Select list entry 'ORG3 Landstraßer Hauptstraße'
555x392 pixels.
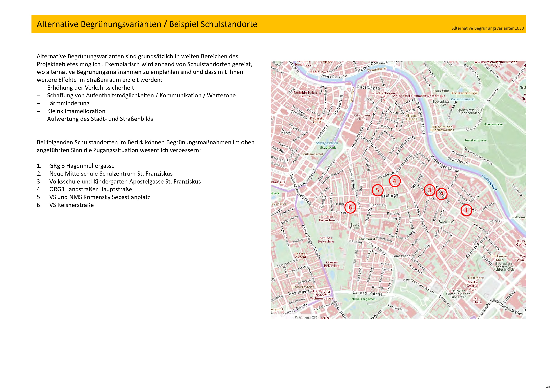pos(90,189)
